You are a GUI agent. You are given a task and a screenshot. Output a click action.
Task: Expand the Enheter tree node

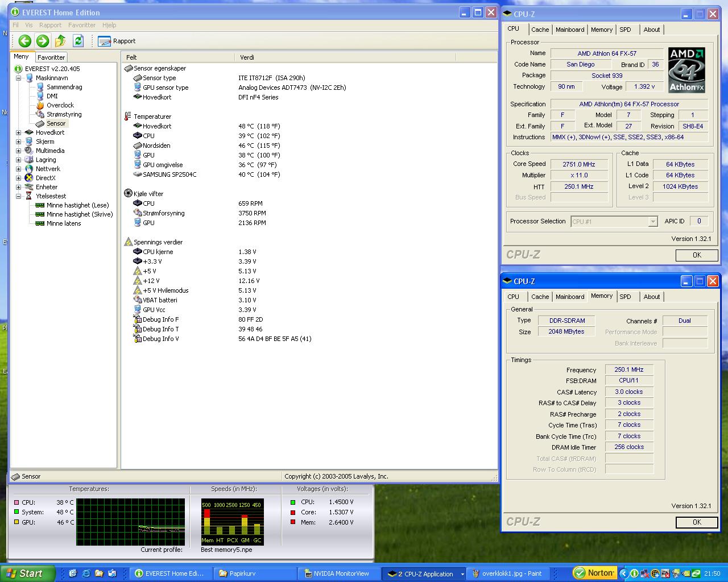19,187
